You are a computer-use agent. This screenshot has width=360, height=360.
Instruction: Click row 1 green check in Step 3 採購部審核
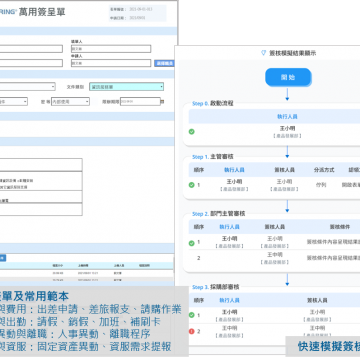pyautogui.click(x=192, y=315)
